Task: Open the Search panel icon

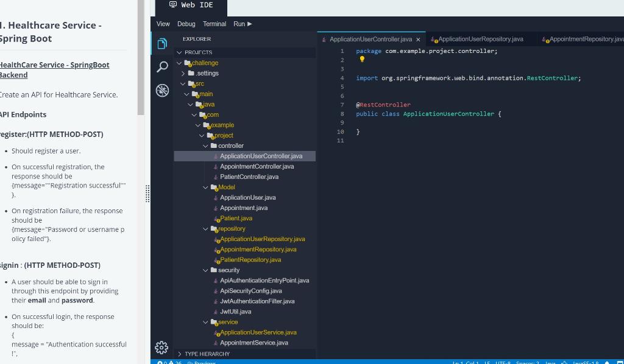Action: [x=161, y=67]
